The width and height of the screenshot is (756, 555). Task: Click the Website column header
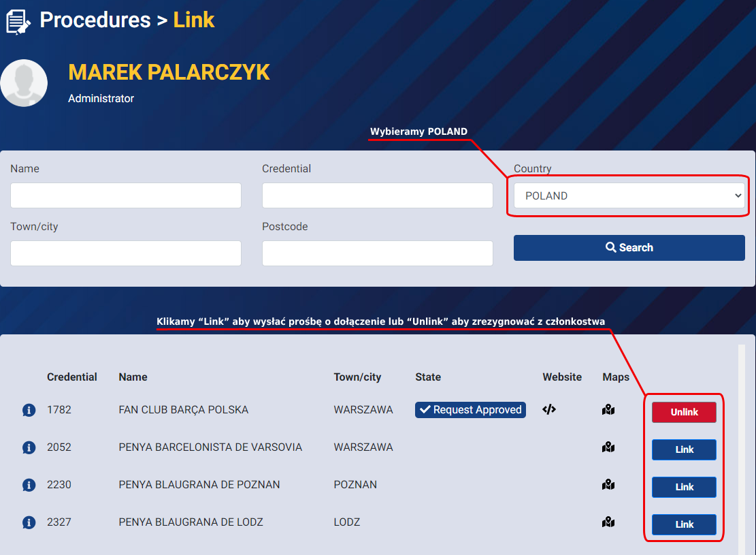(x=562, y=377)
